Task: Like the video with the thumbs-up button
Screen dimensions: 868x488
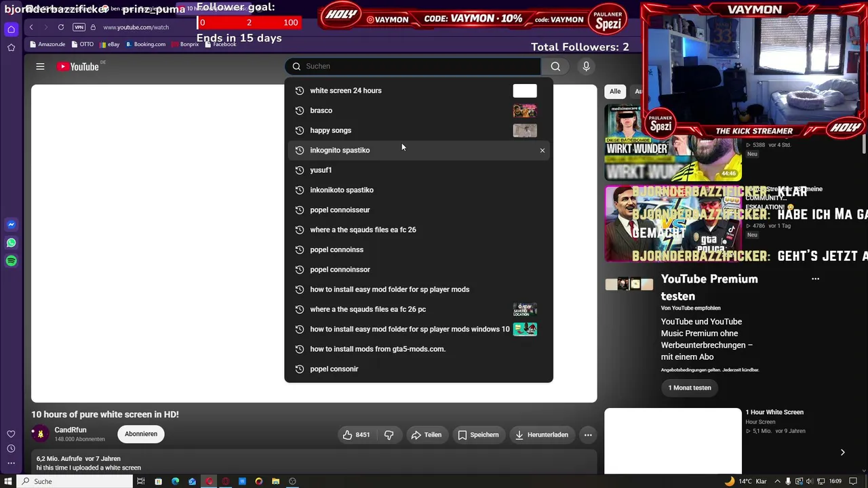Action: pos(356,434)
